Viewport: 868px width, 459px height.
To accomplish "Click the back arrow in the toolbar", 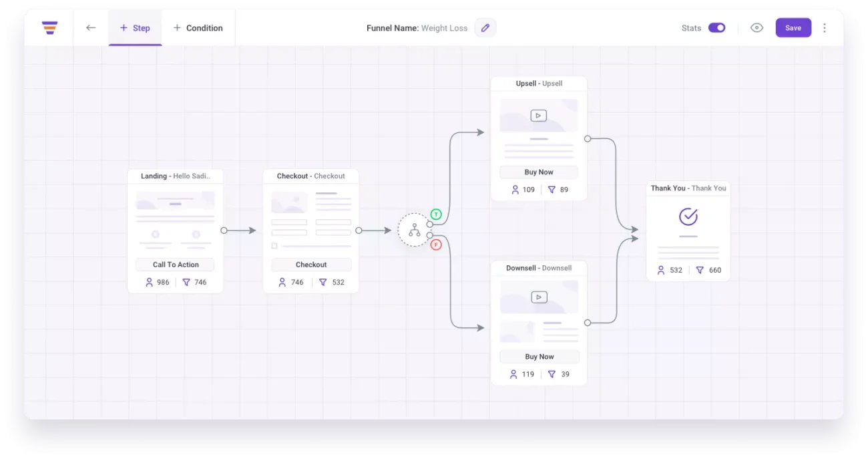I will coord(91,27).
